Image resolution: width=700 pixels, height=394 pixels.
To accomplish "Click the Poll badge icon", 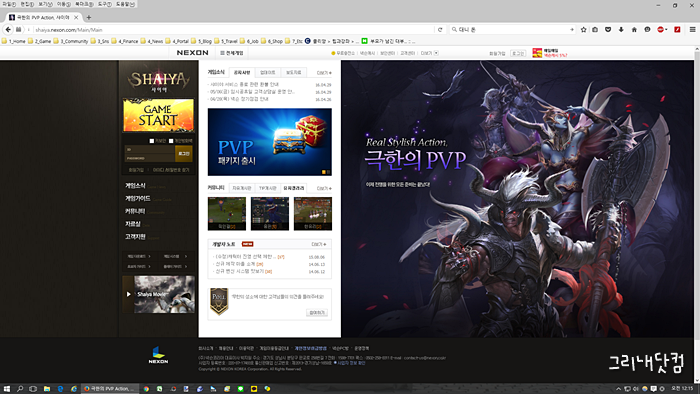I will click(x=219, y=301).
